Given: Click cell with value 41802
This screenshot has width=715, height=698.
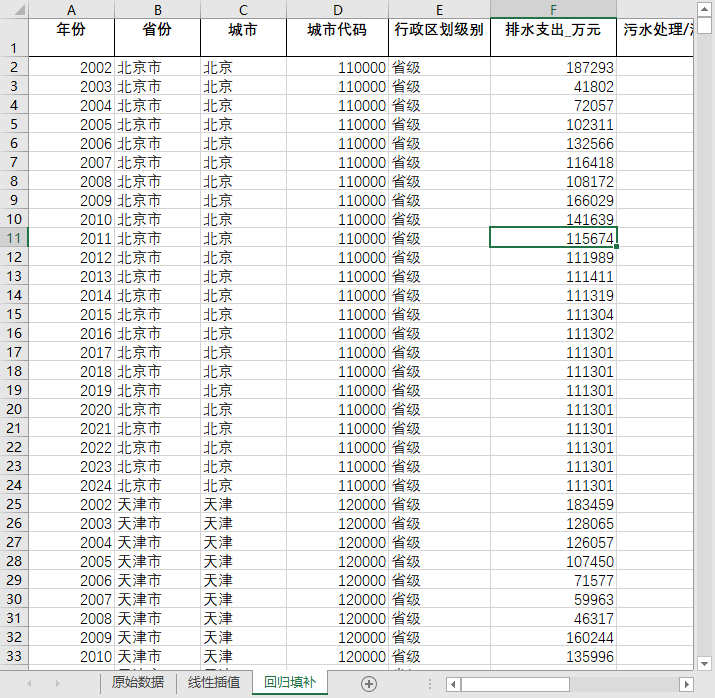Looking at the screenshot, I should click(553, 86).
